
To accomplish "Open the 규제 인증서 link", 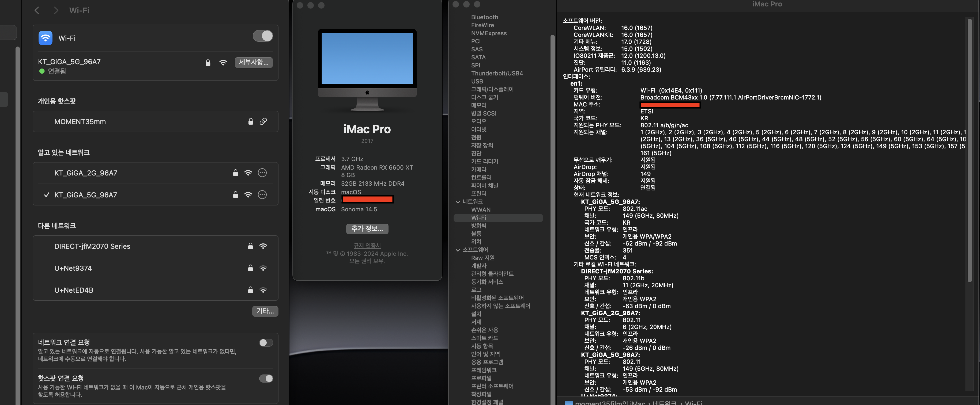I will tap(367, 246).
